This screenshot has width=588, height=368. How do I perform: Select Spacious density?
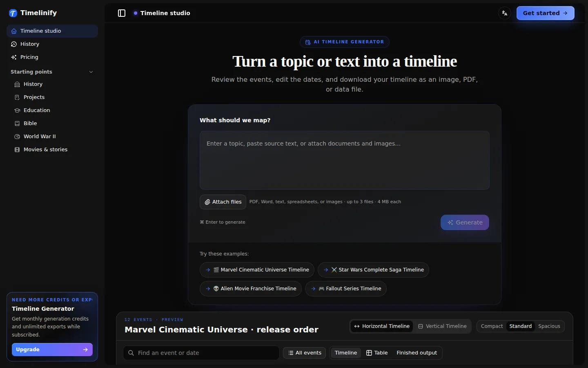click(549, 326)
